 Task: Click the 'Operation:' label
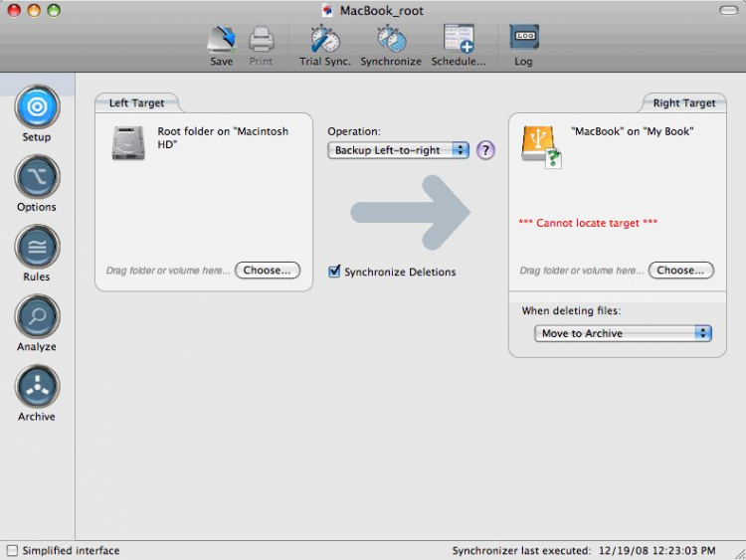pyautogui.click(x=354, y=131)
